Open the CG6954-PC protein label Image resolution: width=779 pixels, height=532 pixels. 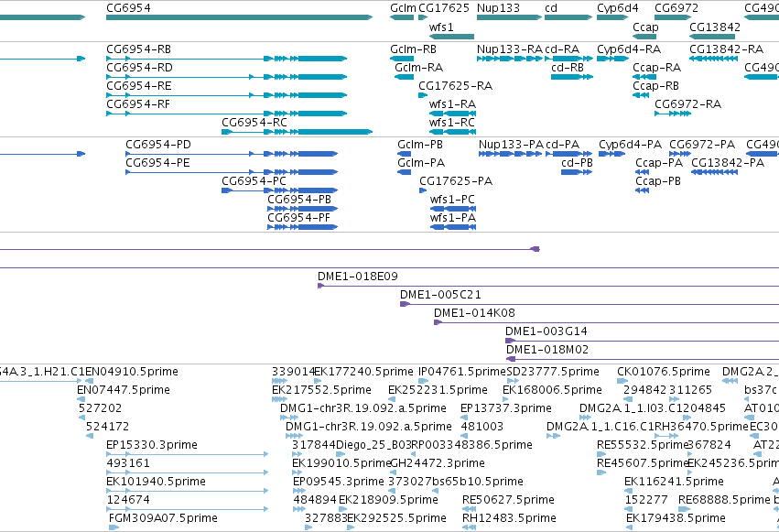[254, 181]
